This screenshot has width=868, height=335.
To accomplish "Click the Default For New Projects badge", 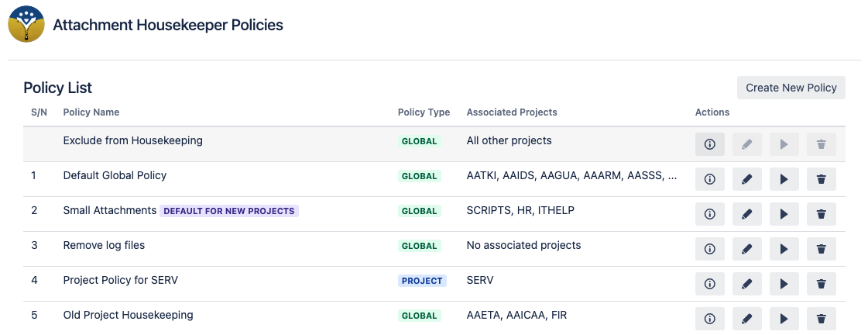I will pyautogui.click(x=229, y=211).
